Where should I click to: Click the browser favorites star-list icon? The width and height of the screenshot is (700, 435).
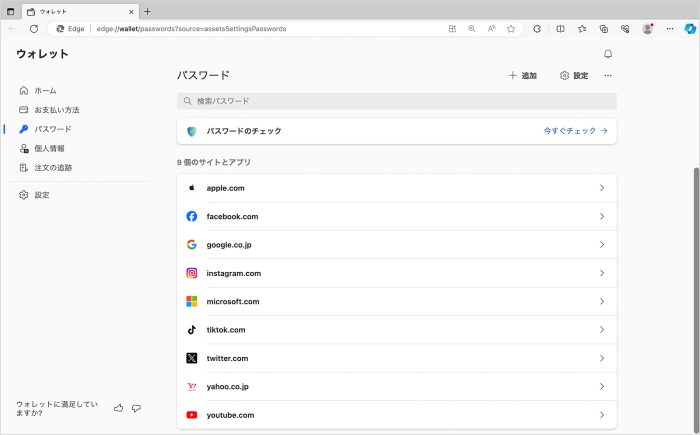(582, 29)
